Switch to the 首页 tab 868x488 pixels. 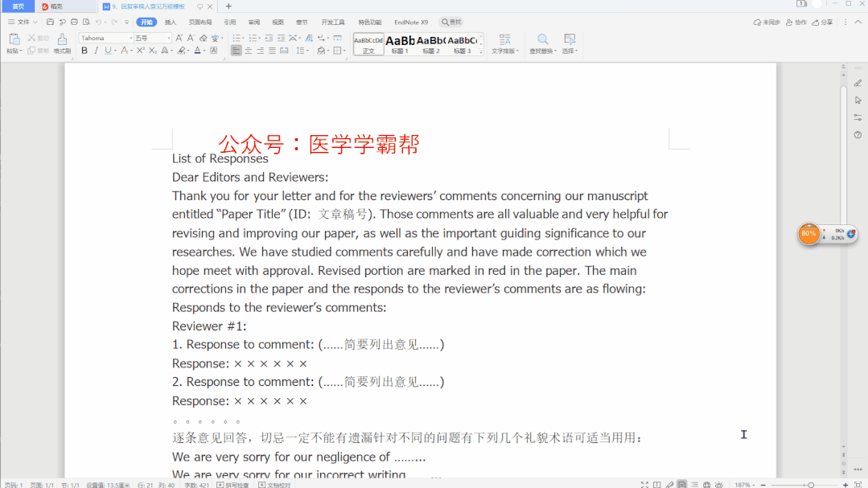[18, 6]
